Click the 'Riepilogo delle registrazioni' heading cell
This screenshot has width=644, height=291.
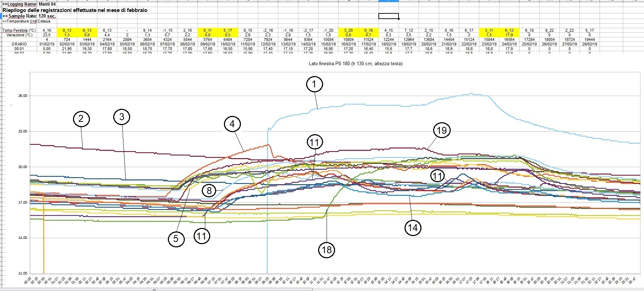pos(75,10)
